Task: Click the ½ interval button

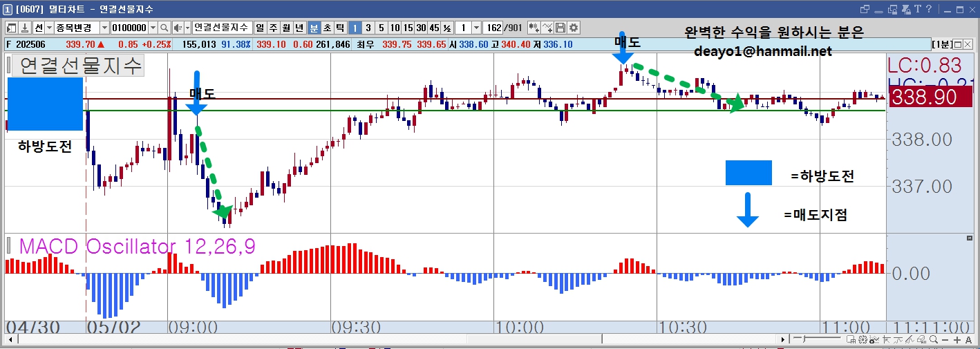Action: coord(447,28)
